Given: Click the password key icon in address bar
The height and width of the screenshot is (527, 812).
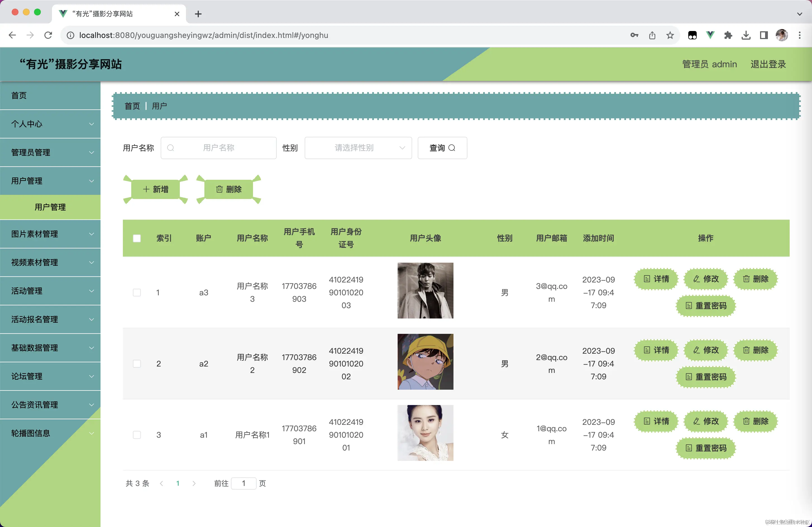Looking at the screenshot, I should point(634,35).
